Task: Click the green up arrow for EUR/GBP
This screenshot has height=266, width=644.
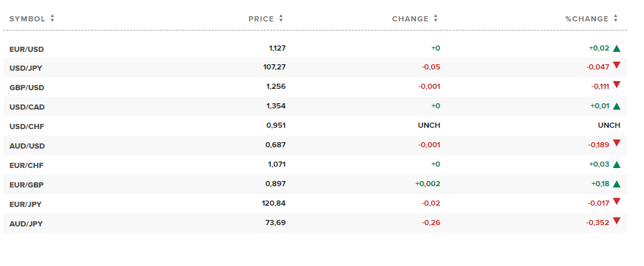Action: click(617, 184)
